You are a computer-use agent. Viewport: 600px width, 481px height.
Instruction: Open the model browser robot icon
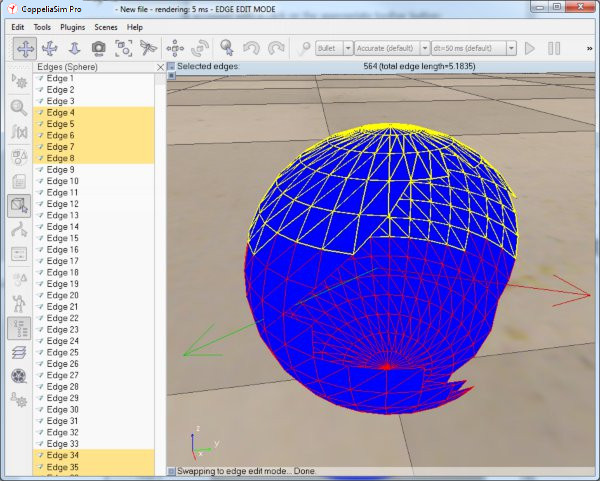pyautogui.click(x=19, y=304)
